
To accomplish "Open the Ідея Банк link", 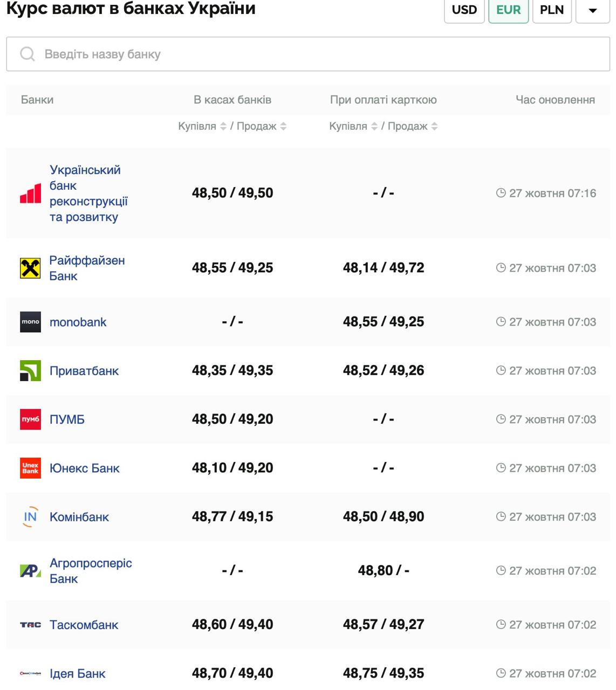I will (77, 673).
